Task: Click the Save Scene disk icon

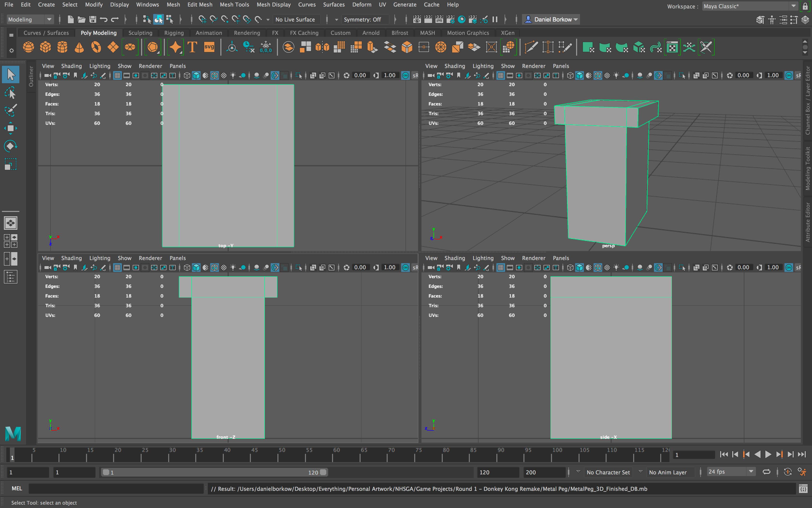Action: pyautogui.click(x=93, y=20)
